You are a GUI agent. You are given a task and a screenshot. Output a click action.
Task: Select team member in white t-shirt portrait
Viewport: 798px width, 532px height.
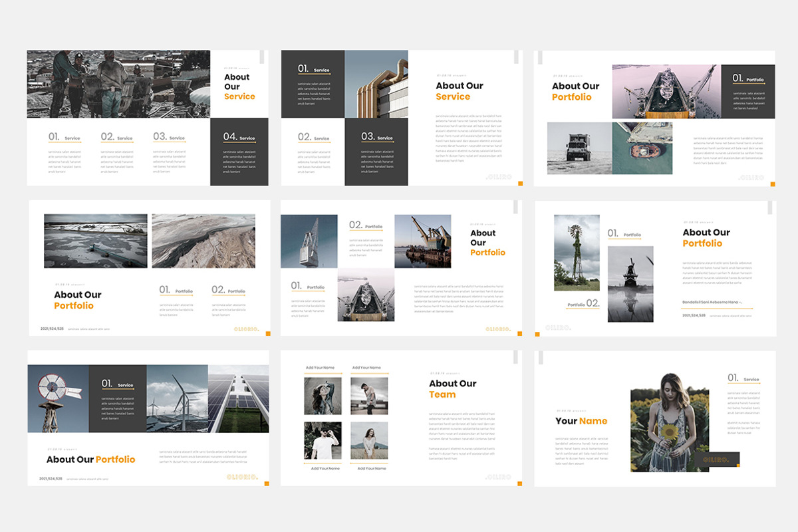point(323,440)
